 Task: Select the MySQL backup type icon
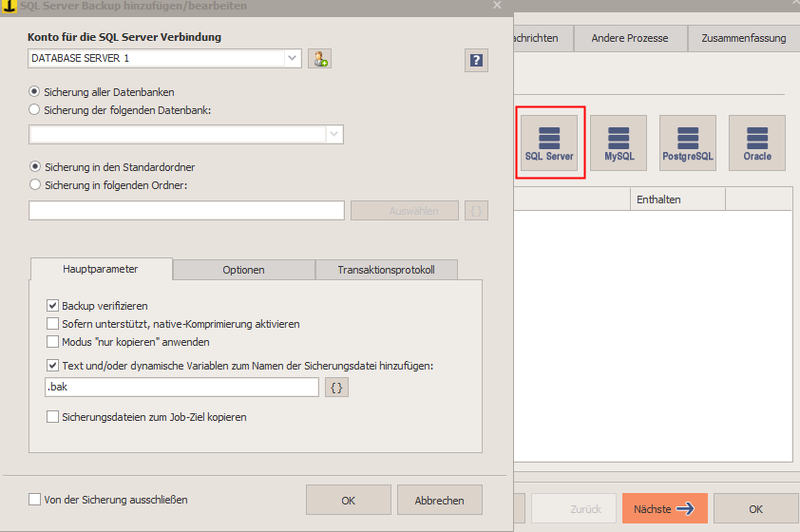pyautogui.click(x=619, y=142)
